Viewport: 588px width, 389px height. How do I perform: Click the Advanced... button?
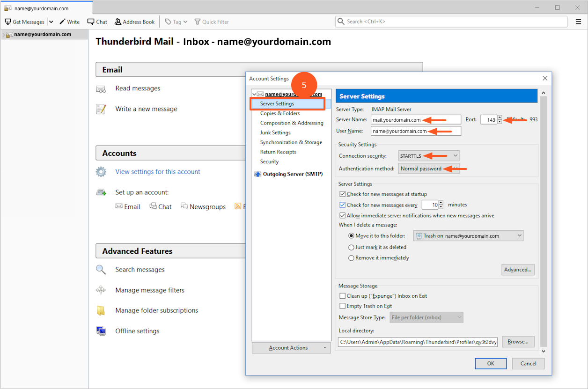[518, 270]
